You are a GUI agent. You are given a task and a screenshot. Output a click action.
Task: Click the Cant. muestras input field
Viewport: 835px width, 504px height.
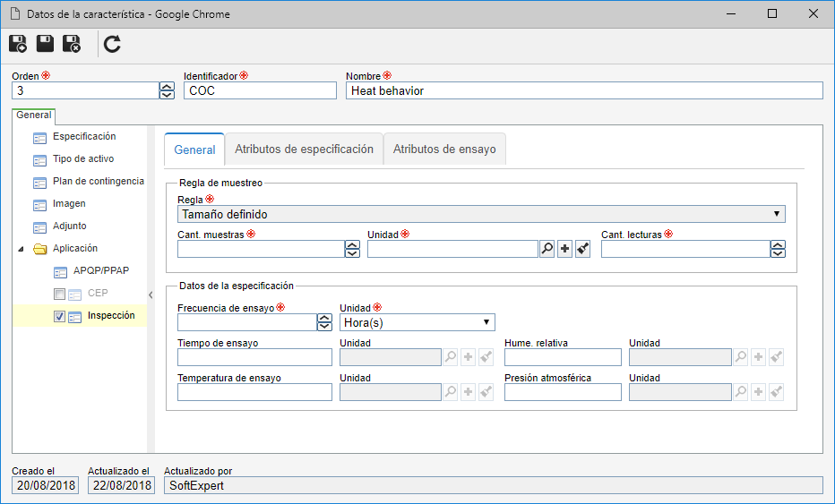[x=261, y=249]
